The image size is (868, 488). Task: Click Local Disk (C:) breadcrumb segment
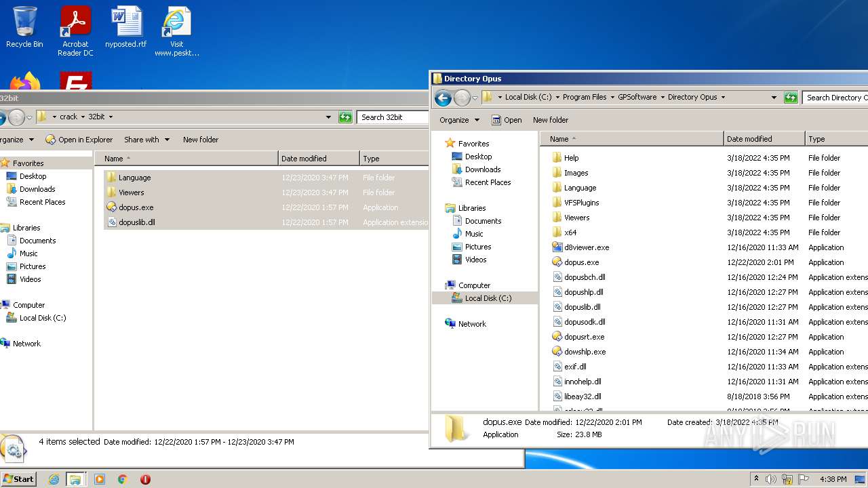point(528,98)
